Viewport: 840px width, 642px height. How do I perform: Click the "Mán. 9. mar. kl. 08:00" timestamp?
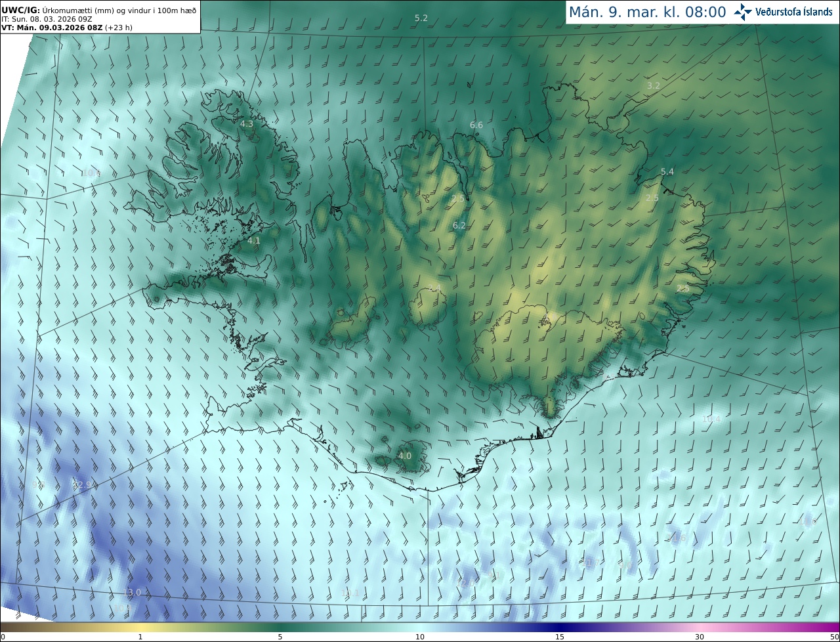[647, 12]
